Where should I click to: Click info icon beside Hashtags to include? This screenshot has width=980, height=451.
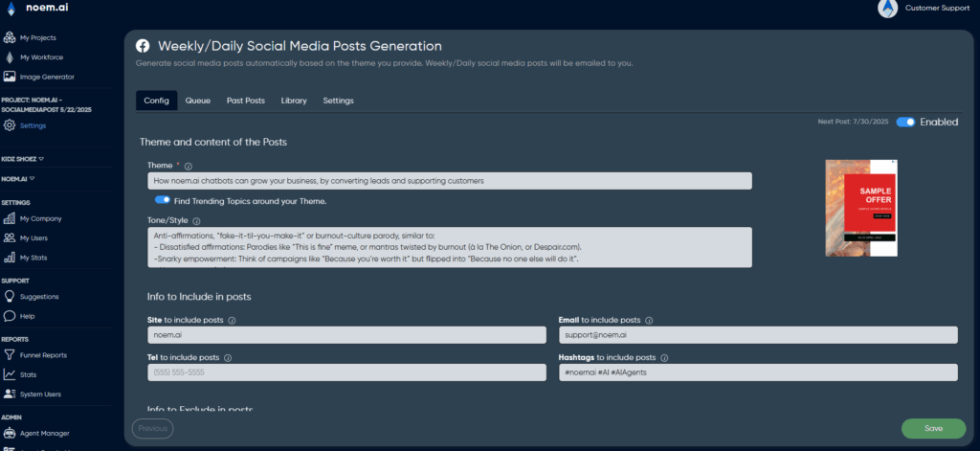point(664,358)
